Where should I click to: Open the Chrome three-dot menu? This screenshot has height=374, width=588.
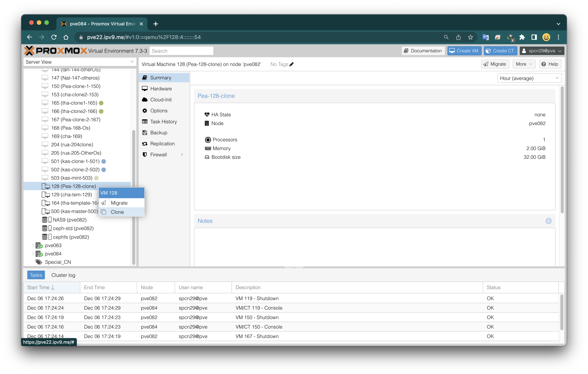(558, 37)
